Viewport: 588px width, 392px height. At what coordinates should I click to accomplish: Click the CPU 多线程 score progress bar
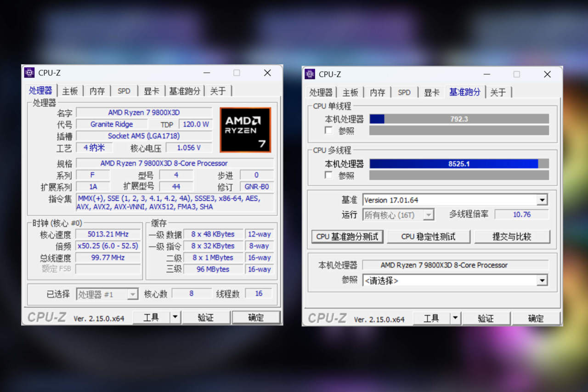coord(459,164)
